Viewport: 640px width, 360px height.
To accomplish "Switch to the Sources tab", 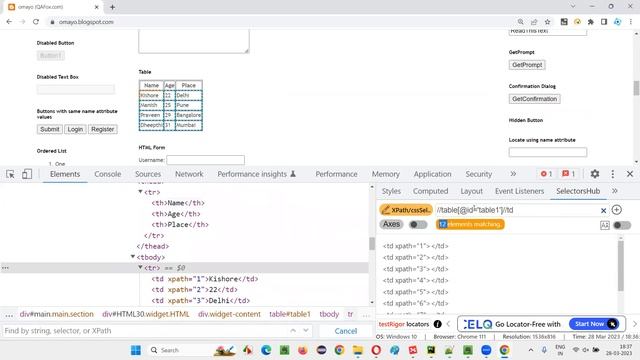I will click(148, 174).
